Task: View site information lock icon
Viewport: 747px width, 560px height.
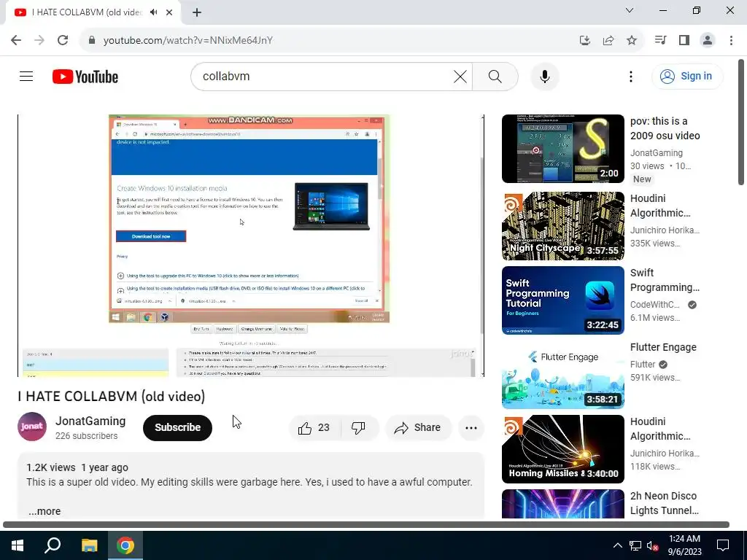Action: [x=92, y=40]
